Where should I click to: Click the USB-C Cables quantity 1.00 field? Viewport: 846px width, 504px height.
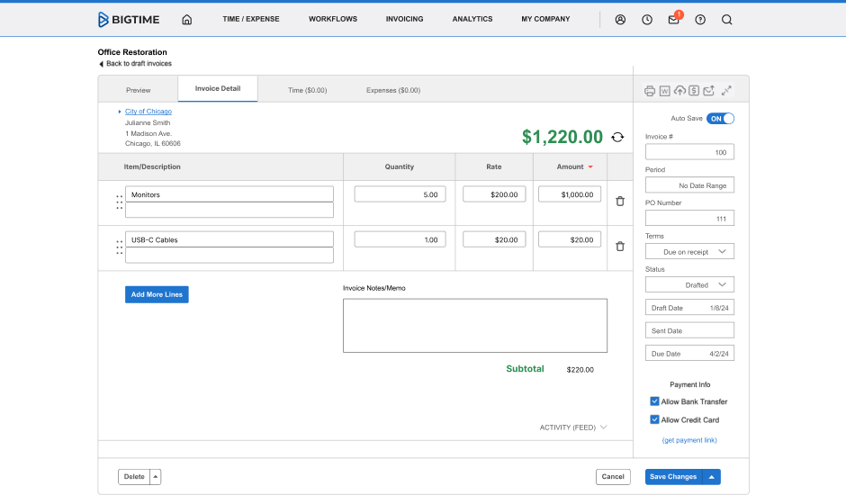(400, 239)
